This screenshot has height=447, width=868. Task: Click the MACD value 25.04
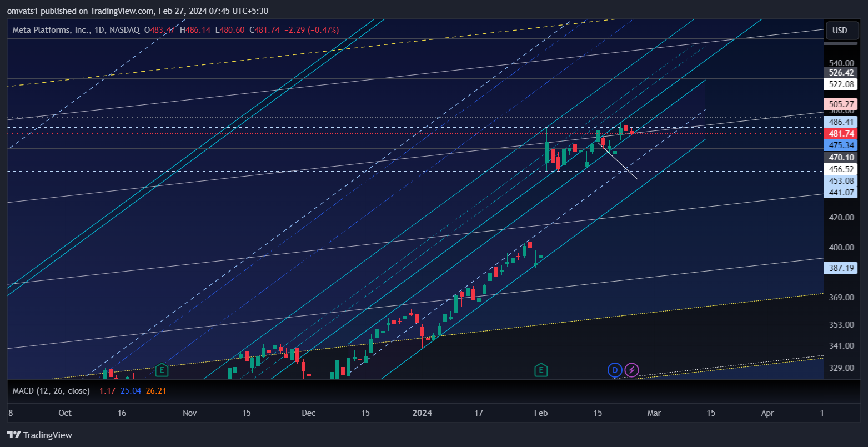coord(131,391)
